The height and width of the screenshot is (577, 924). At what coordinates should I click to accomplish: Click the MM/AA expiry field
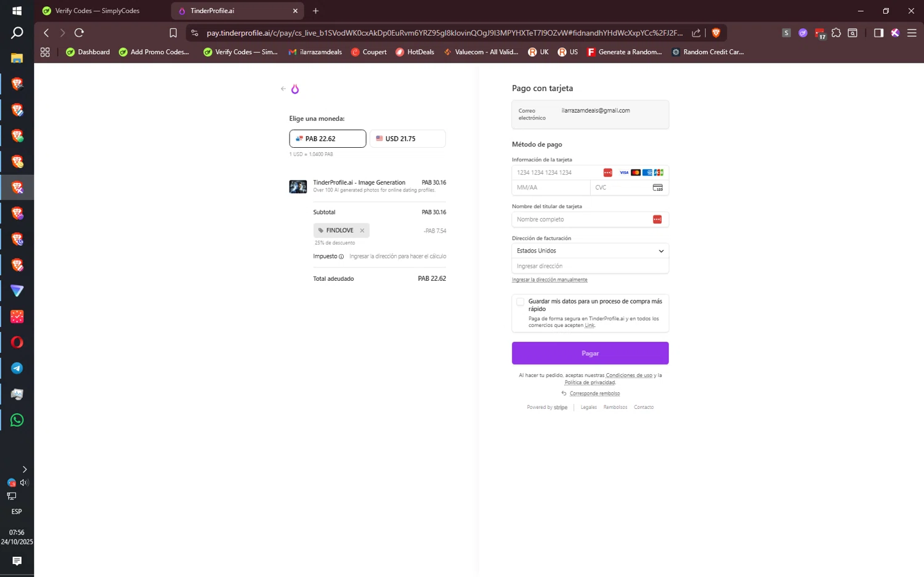pos(551,187)
